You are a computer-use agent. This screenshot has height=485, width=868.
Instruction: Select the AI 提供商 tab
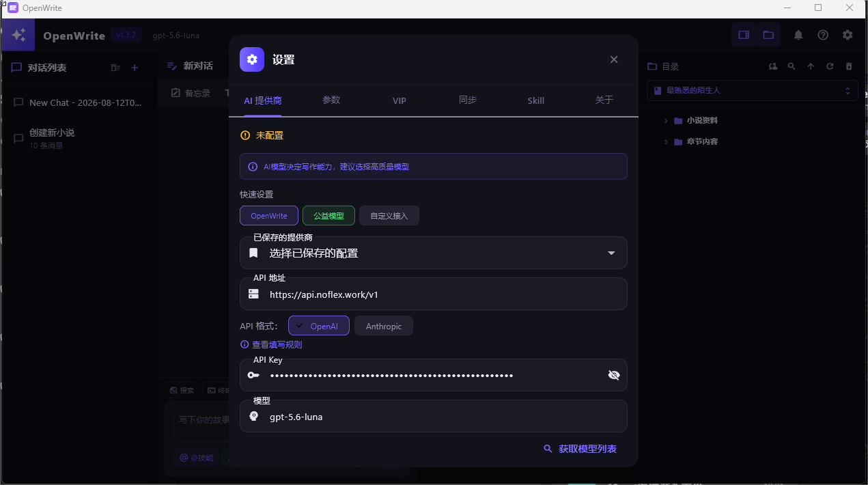[263, 100]
